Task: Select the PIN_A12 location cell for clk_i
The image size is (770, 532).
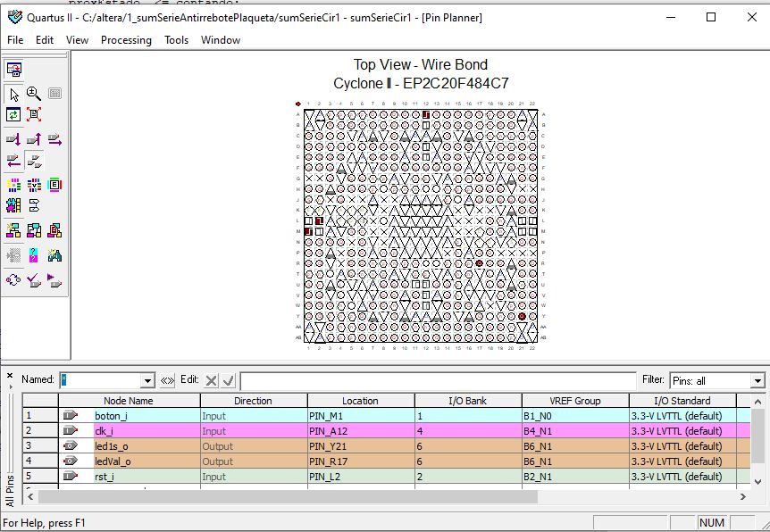Action: coord(360,431)
